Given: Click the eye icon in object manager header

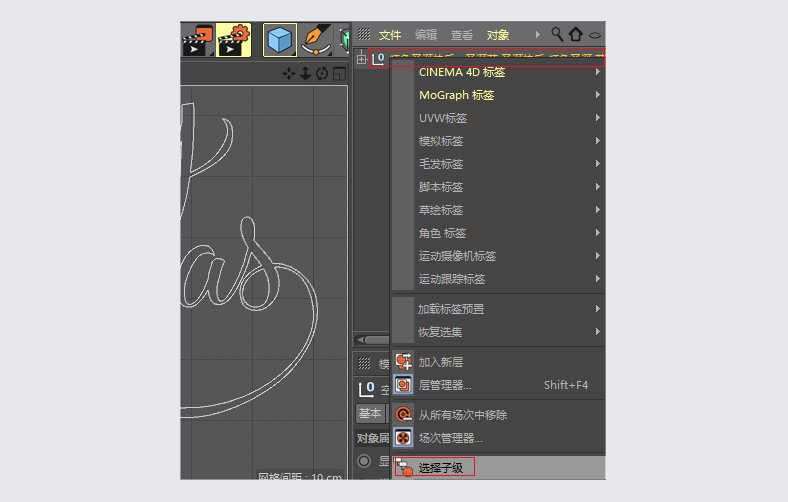Looking at the screenshot, I should click(595, 35).
